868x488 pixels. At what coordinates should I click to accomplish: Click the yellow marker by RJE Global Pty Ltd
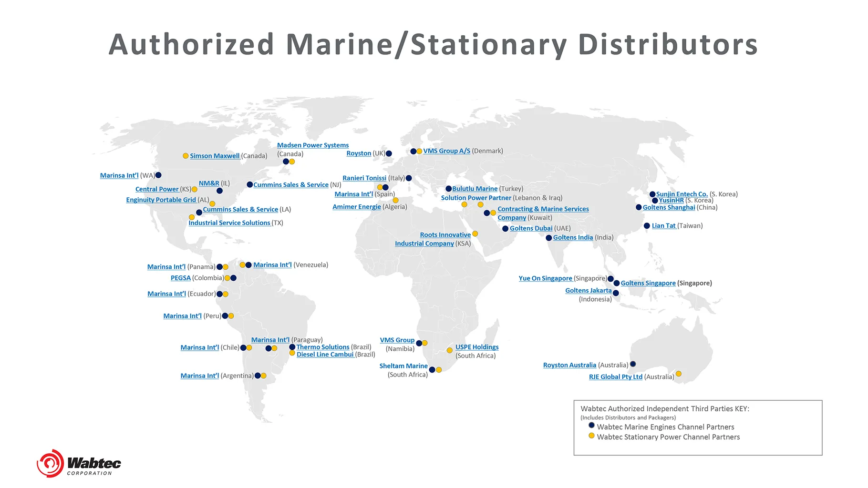679,374
